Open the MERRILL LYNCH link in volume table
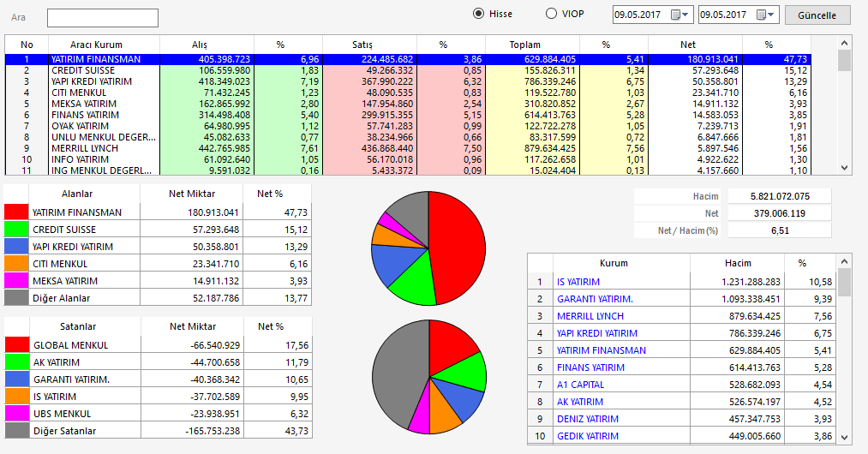Image resolution: width=868 pixels, height=454 pixels. point(590,316)
